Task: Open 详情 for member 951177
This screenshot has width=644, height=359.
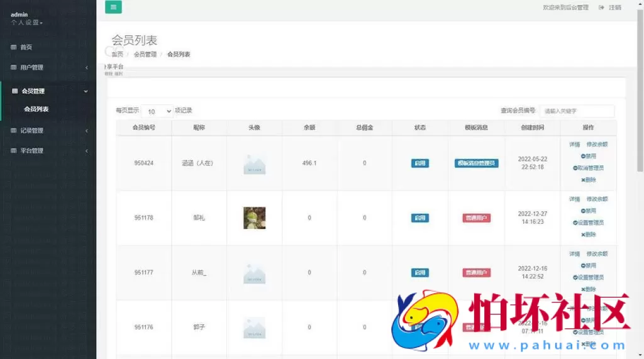Action: click(575, 254)
